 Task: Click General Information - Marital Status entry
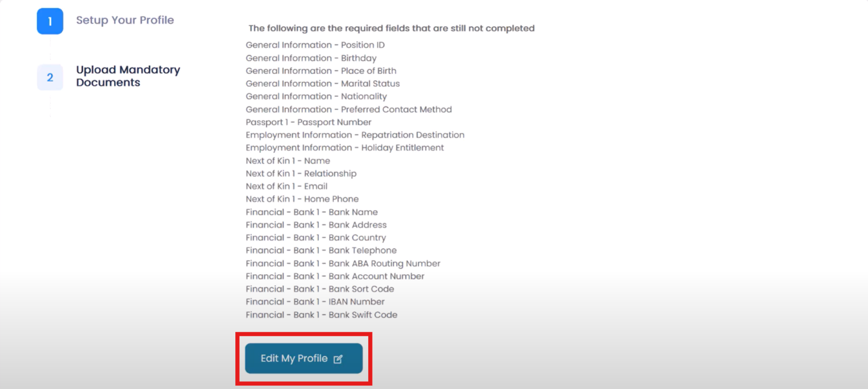point(323,84)
